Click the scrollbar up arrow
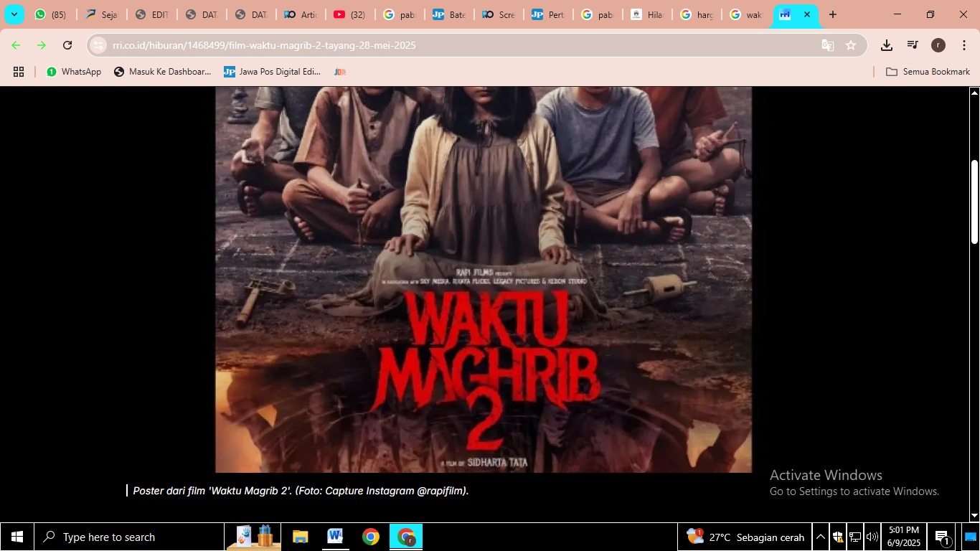Screen dimensions: 980x551 (974, 93)
